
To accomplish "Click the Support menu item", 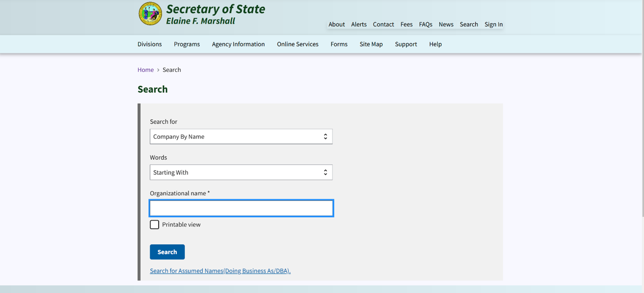I will tap(406, 44).
